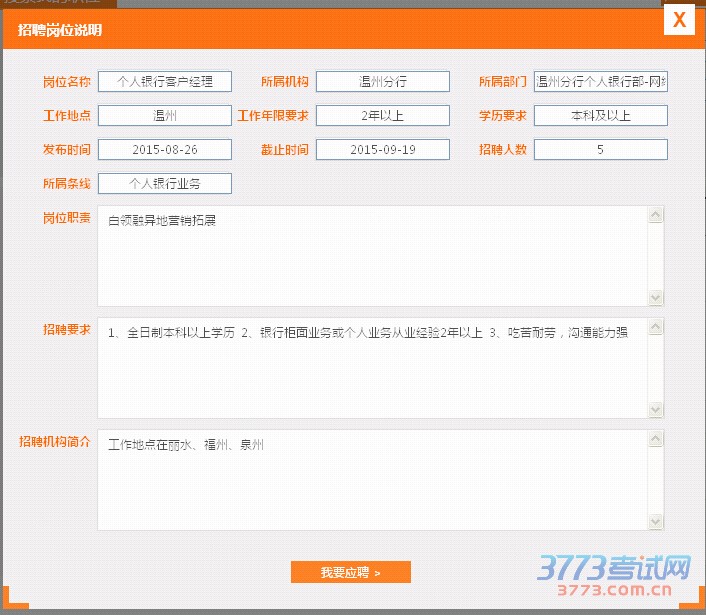Click the 工作地点 field showing 温州
This screenshot has height=615, width=706.
click(x=165, y=116)
